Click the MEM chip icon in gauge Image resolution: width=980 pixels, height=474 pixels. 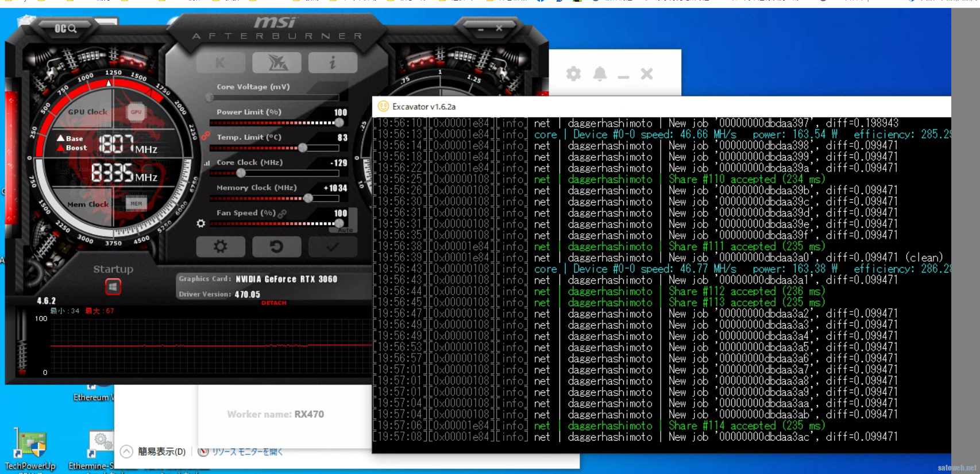click(136, 203)
